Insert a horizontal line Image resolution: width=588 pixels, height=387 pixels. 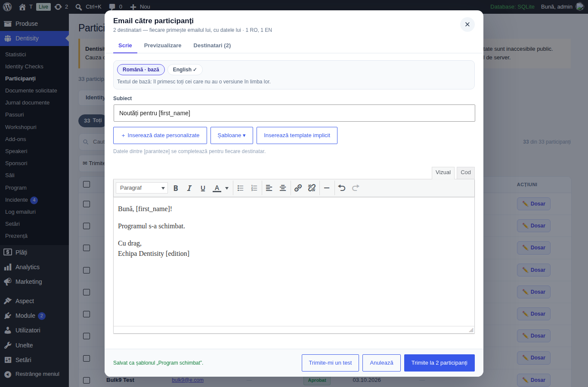click(x=327, y=188)
